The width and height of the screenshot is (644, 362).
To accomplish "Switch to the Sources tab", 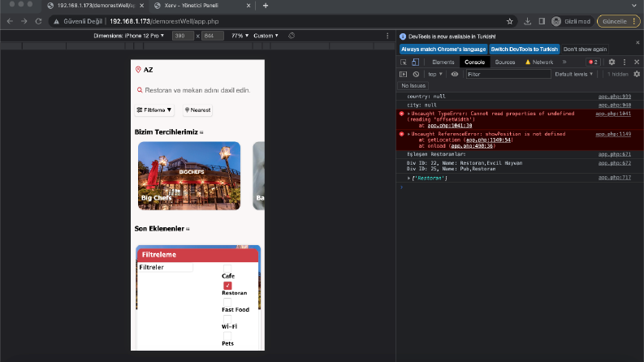I will click(x=505, y=62).
